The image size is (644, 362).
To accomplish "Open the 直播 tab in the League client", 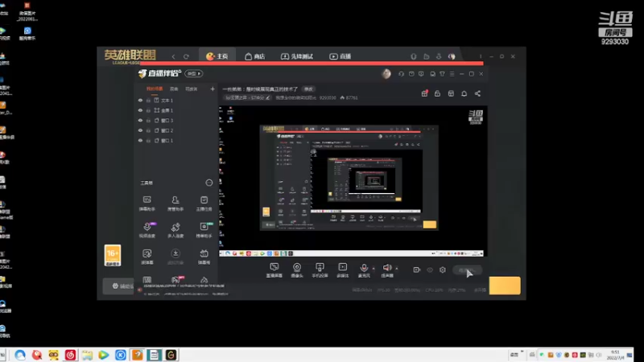I will tap(340, 56).
